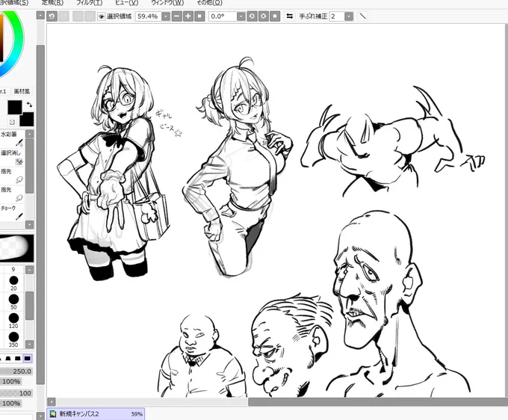Rotate canvas clockwise
The image size is (508, 420).
[x=264, y=16]
